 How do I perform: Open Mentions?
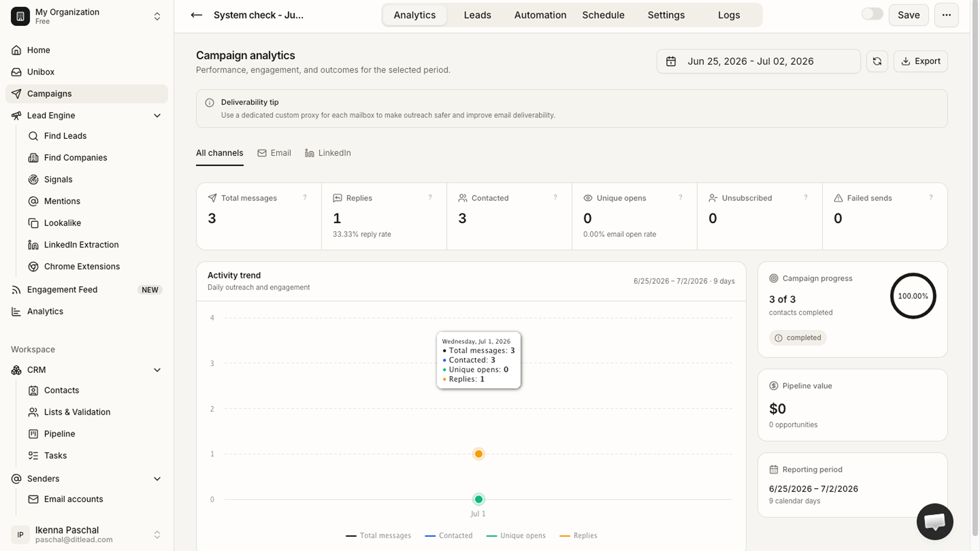(95, 201)
